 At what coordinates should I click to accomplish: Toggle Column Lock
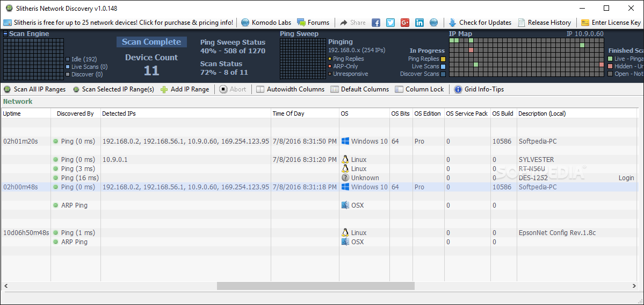tap(419, 89)
